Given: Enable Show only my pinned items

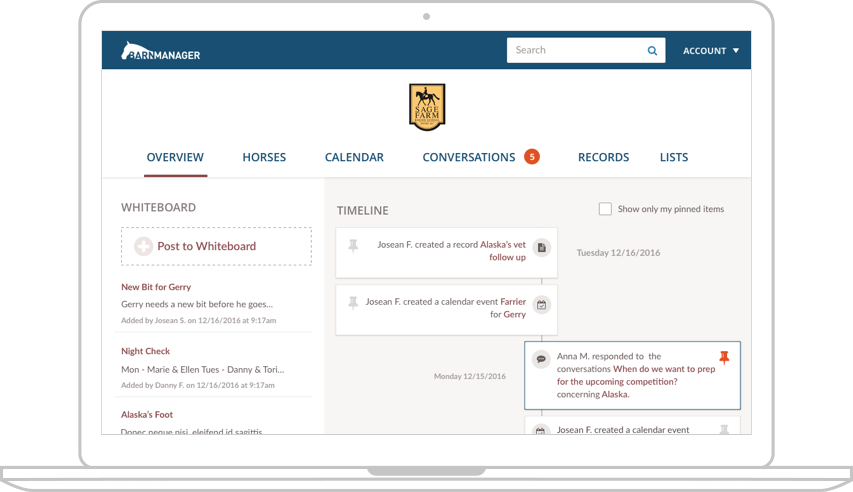Looking at the screenshot, I should [x=605, y=209].
